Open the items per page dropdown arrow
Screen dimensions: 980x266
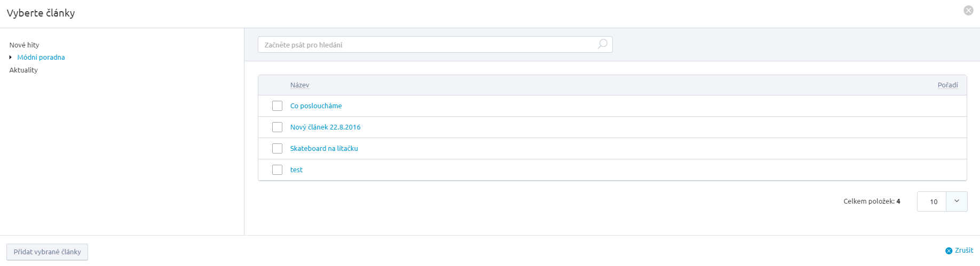coord(957,201)
